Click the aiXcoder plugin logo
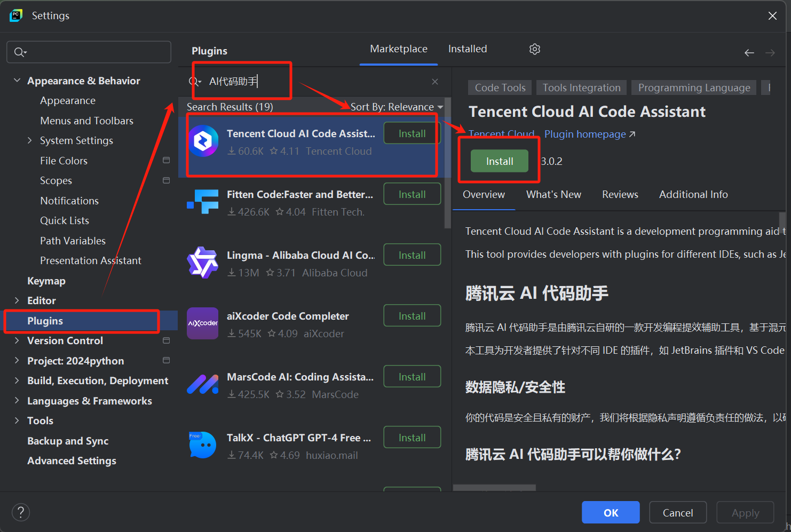791x532 pixels. pos(203,323)
